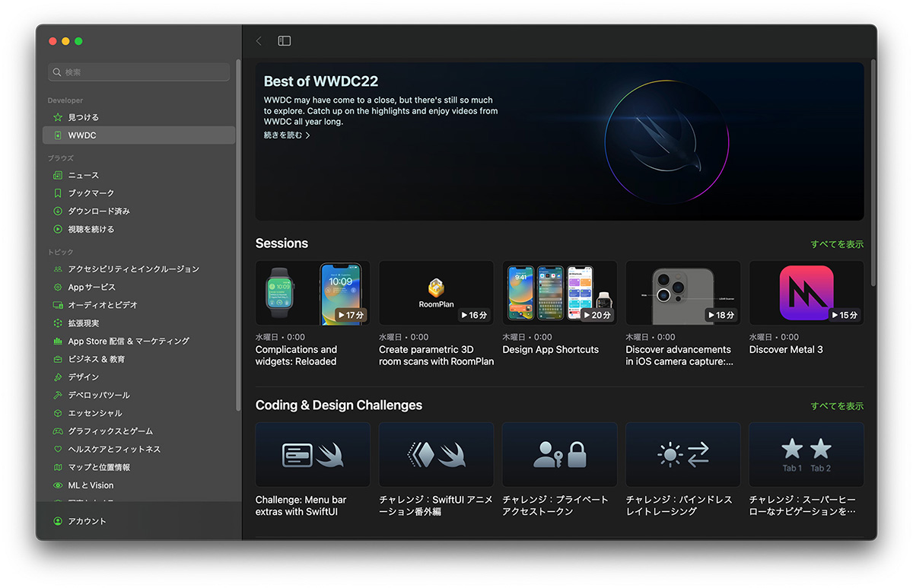Show all Sessions via すべてを表示
Image resolution: width=913 pixels, height=588 pixels.
(837, 244)
